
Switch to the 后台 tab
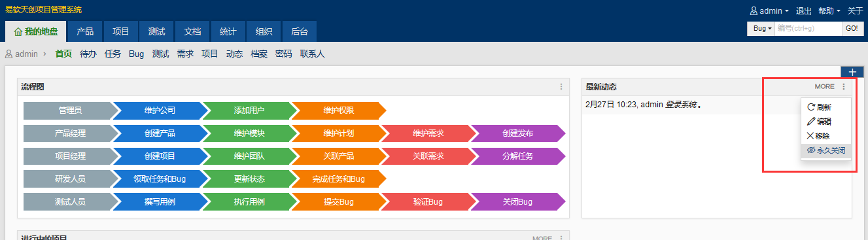pyautogui.click(x=300, y=31)
